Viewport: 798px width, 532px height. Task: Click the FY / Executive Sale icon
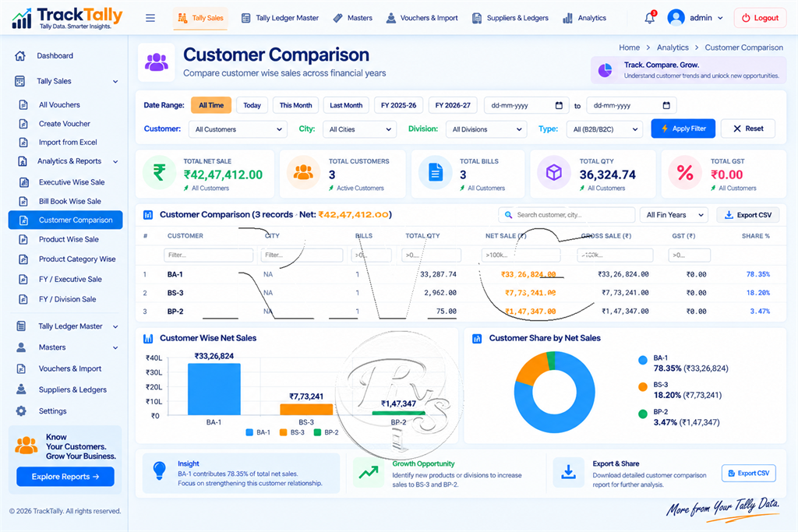[23, 279]
